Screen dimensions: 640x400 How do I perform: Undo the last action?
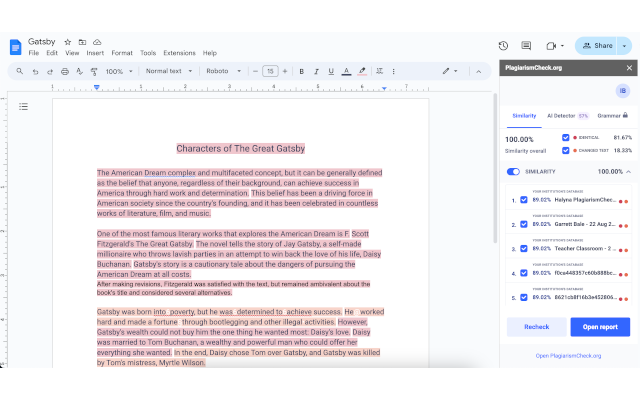(36, 71)
